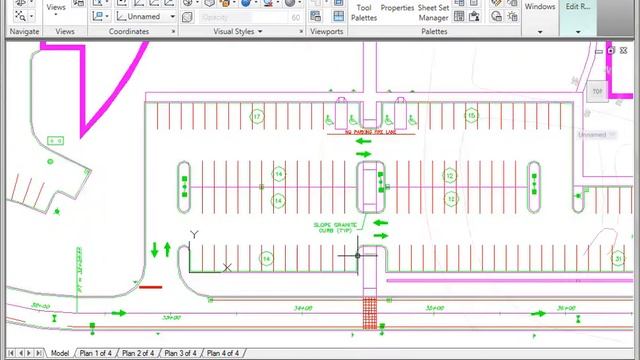This screenshot has height=360, width=640.
Task: Click the Lights in Model palette icon
Action: click(512, 16)
